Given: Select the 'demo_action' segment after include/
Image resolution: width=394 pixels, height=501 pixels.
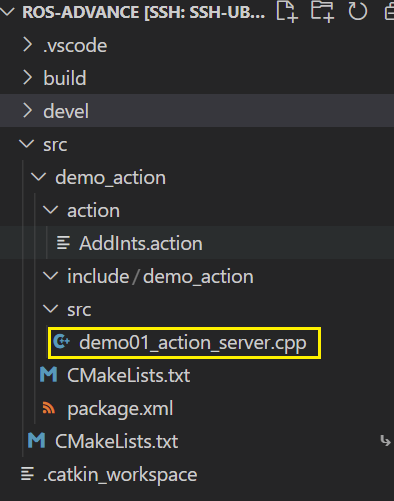Looking at the screenshot, I should [x=198, y=277].
